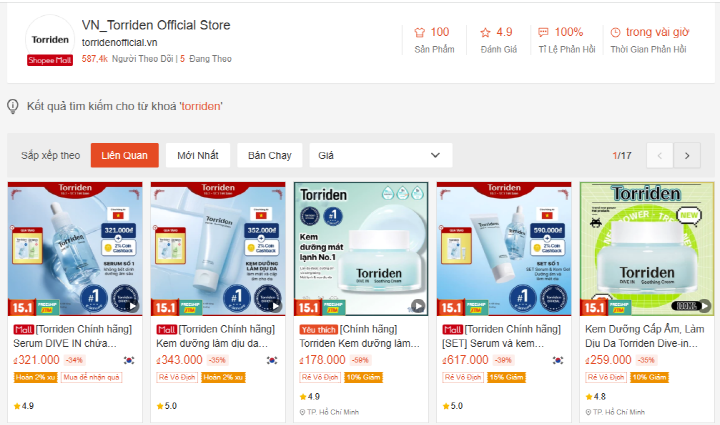This screenshot has width=720, height=425.
Task: Open Kem dưỡng mát lạnh No.1 thumbnail
Action: (x=361, y=249)
